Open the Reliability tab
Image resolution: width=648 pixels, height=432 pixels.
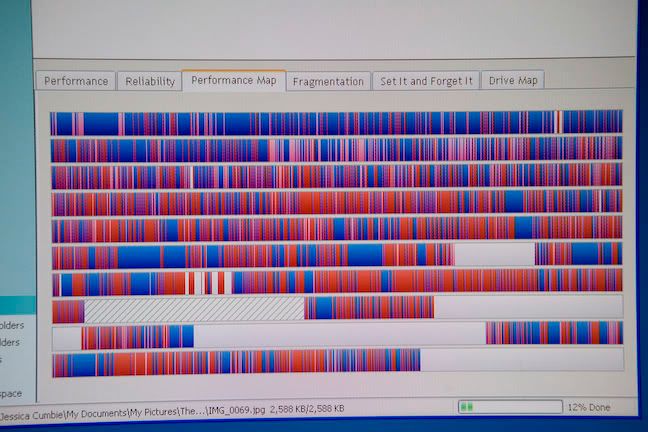click(x=149, y=81)
